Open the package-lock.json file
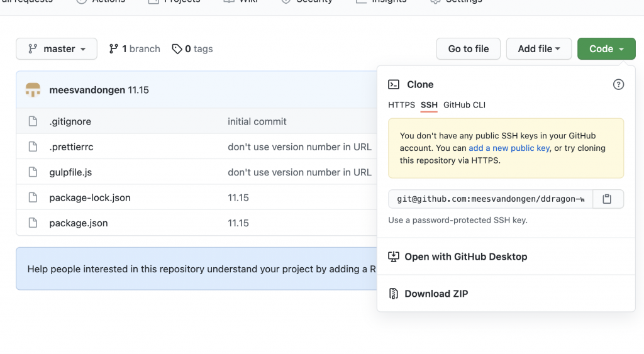644x354 pixels. coord(90,197)
